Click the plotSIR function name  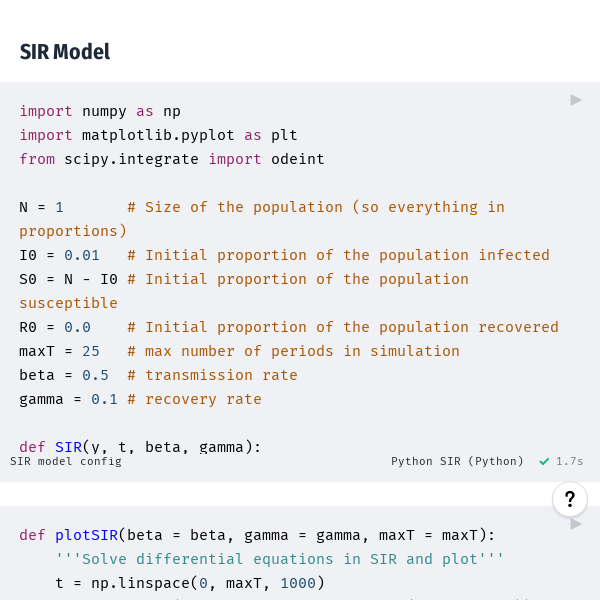tap(86, 535)
